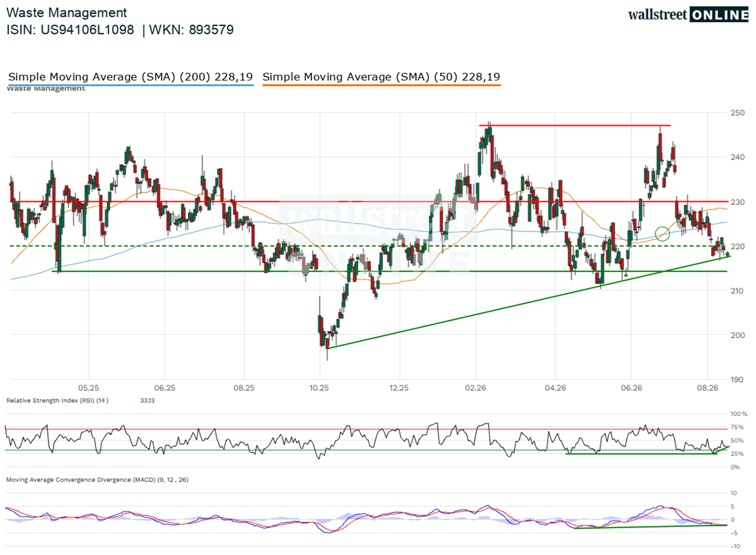756x555 pixels.
Task: Click the 240 price axis label
Action: click(738, 157)
